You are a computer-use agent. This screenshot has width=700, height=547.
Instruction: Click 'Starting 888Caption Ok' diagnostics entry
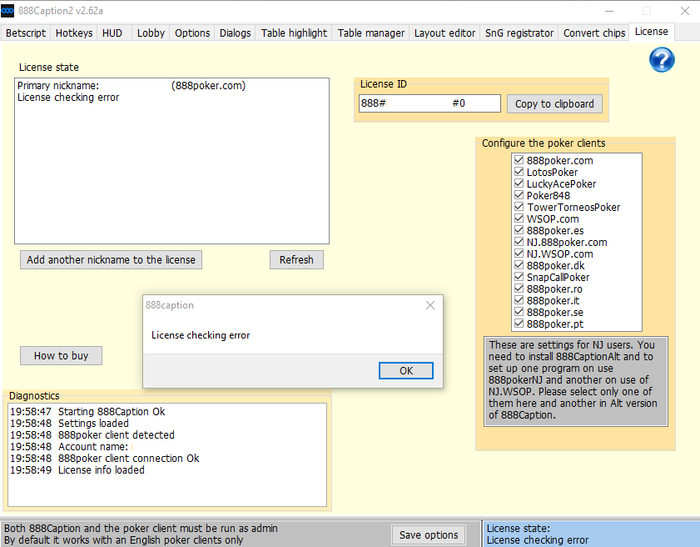(x=88, y=411)
